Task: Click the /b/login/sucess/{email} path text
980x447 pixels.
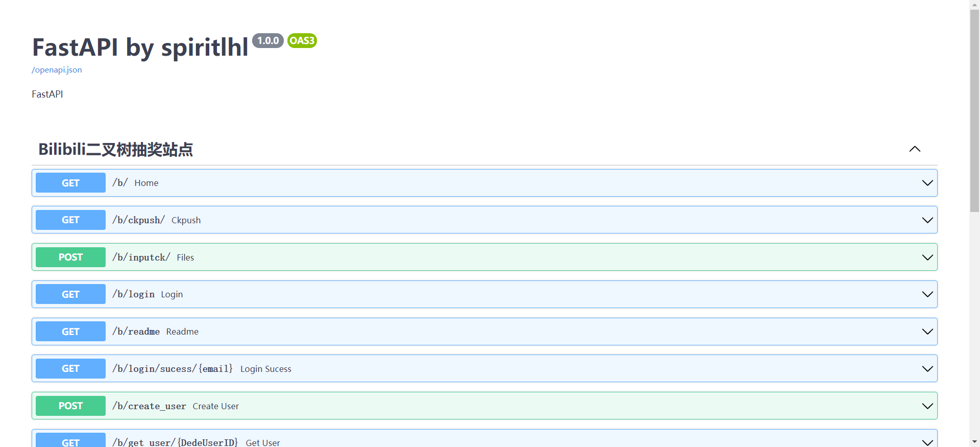Action: (173, 369)
